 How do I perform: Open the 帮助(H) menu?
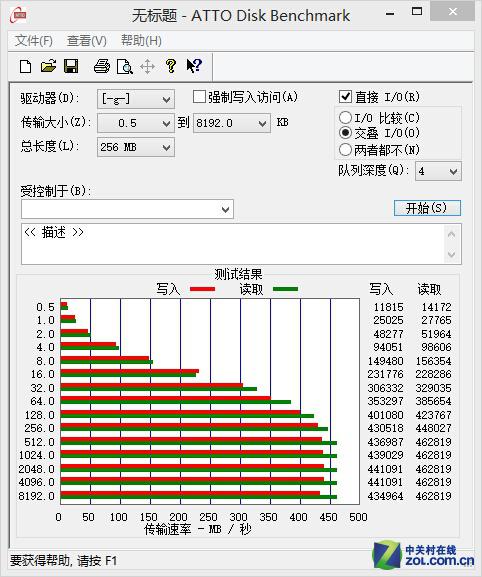click(141, 41)
